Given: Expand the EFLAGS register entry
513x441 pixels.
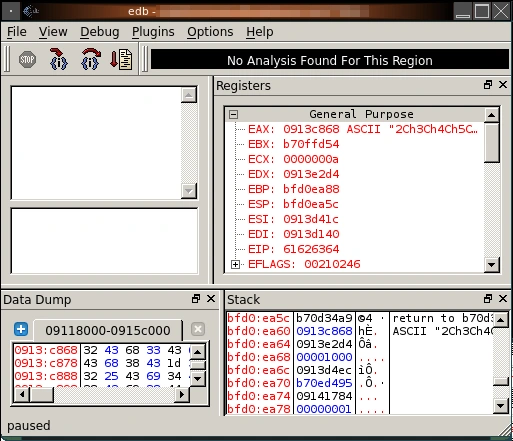Looking at the screenshot, I should [235, 264].
